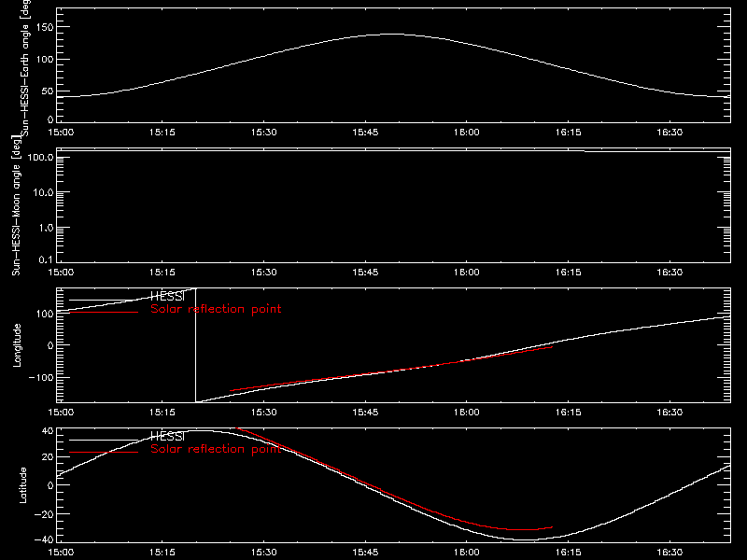
Task: Click '10.0' tick on Moon angle axis
Action: 43,193
